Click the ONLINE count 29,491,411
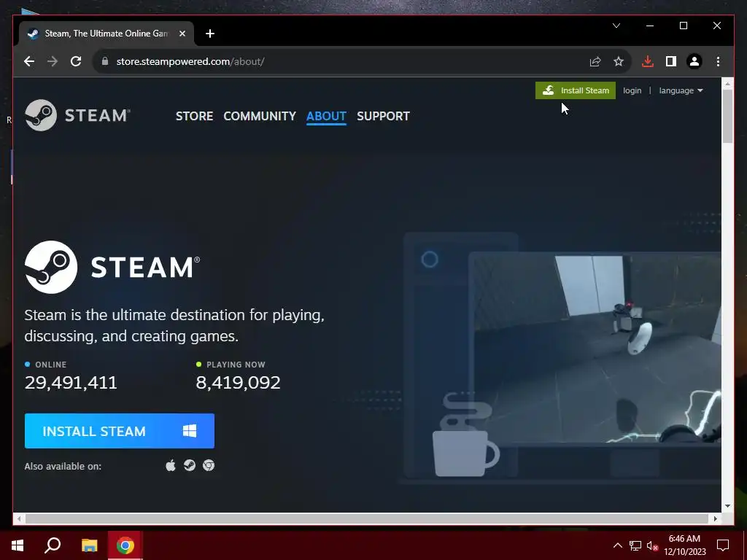 coord(71,382)
